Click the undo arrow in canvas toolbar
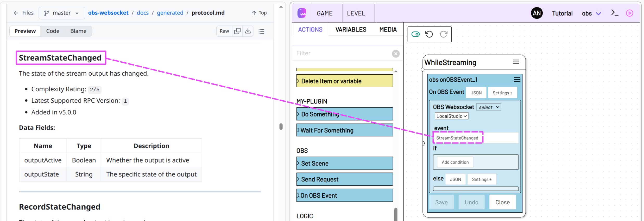Screen dimensions: 644x221 429,34
